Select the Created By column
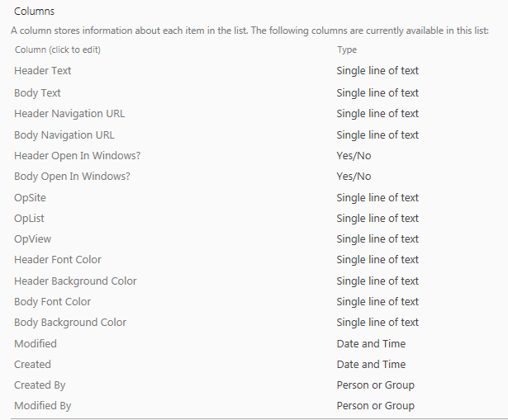Image resolution: width=508 pixels, height=420 pixels. point(40,385)
